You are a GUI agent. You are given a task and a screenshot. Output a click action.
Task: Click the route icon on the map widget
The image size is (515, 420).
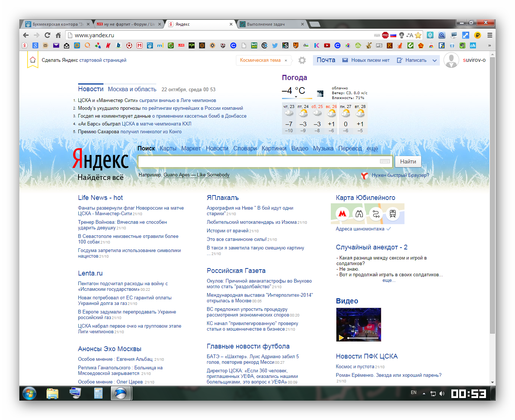click(x=376, y=214)
